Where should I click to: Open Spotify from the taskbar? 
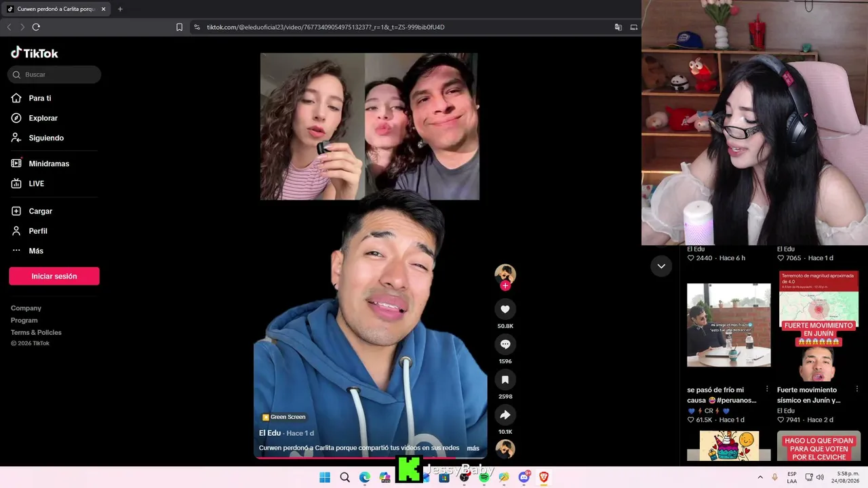point(484,477)
